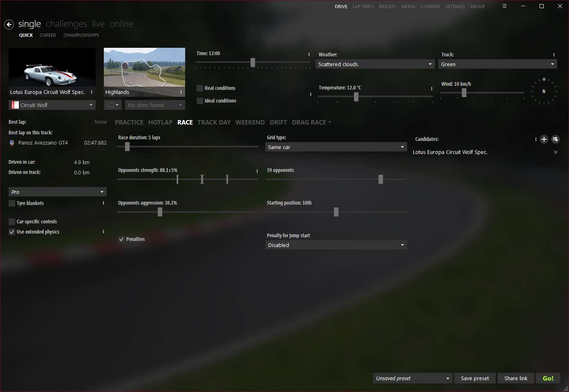Open the SETTINGS section

[455, 7]
